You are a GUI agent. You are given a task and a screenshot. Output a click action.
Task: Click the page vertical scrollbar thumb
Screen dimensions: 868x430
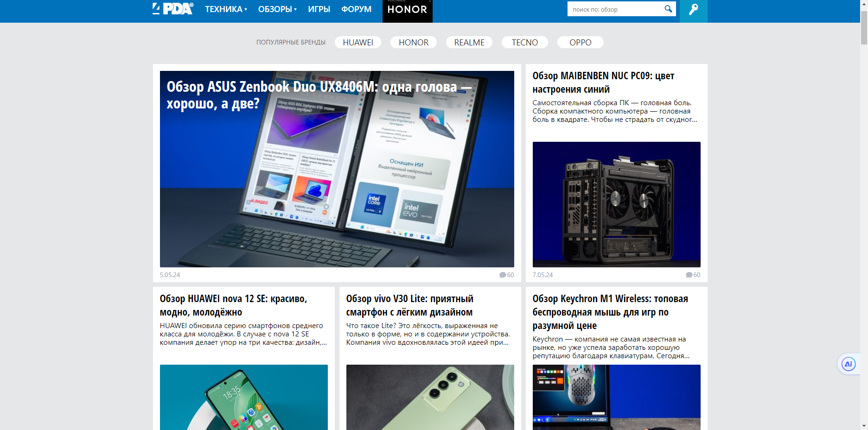(864, 28)
